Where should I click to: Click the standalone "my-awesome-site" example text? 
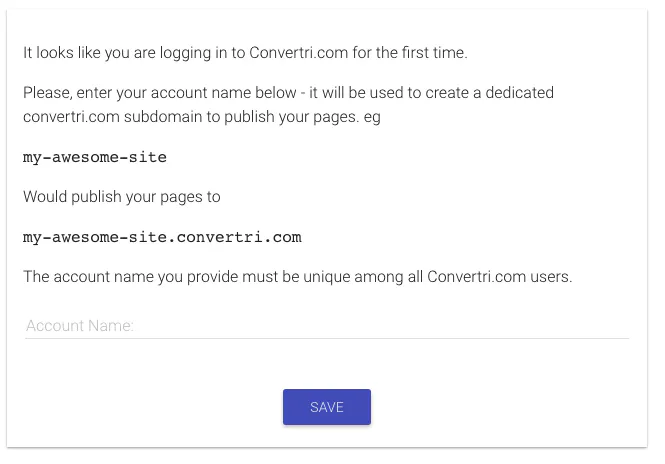point(95,157)
